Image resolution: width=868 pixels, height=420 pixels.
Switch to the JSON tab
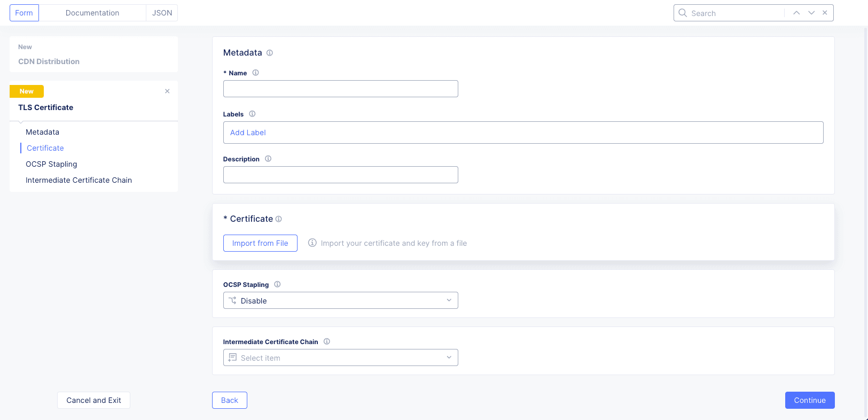(x=162, y=13)
